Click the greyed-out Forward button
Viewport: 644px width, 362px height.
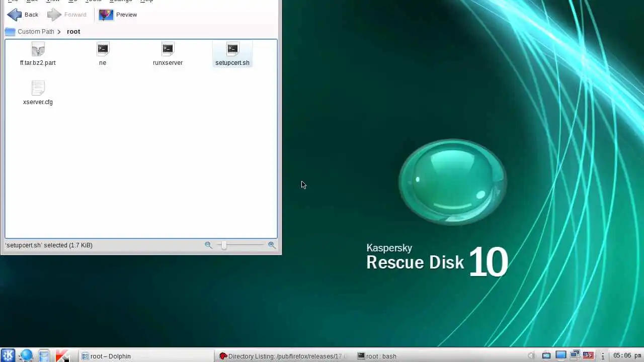(67, 15)
